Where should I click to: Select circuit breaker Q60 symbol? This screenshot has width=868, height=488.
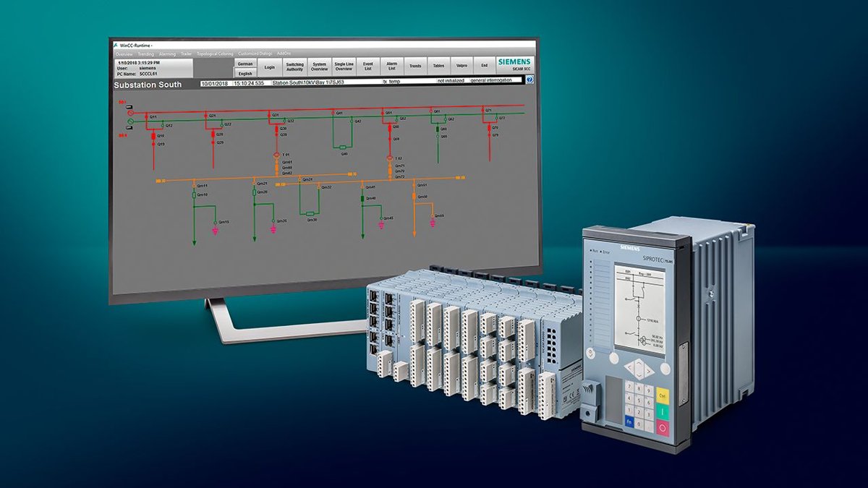tap(438, 129)
